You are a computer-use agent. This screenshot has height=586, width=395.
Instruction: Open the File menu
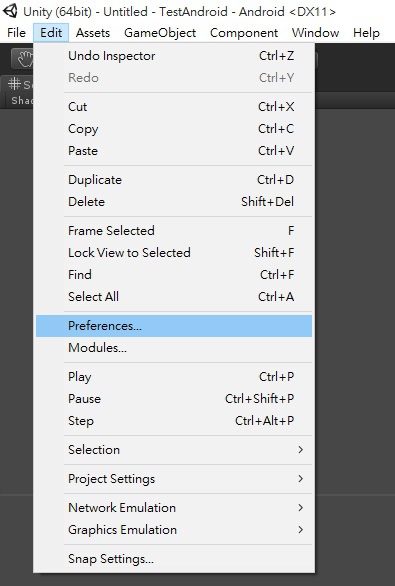pos(16,33)
